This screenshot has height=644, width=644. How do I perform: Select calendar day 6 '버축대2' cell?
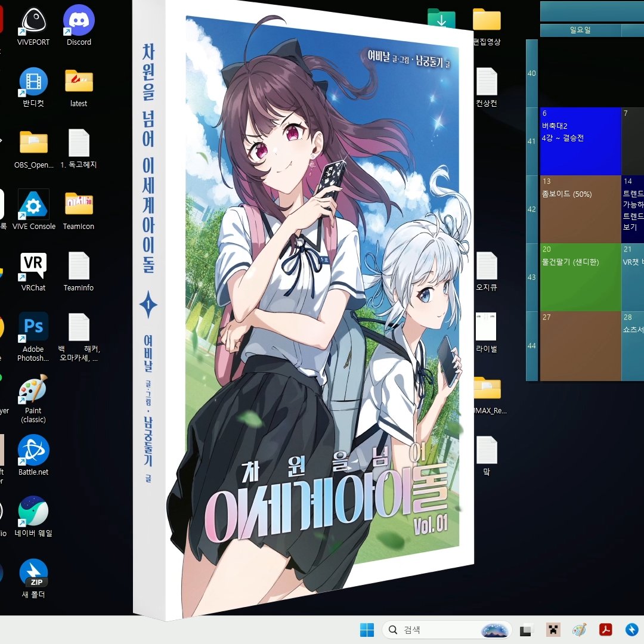coord(580,141)
